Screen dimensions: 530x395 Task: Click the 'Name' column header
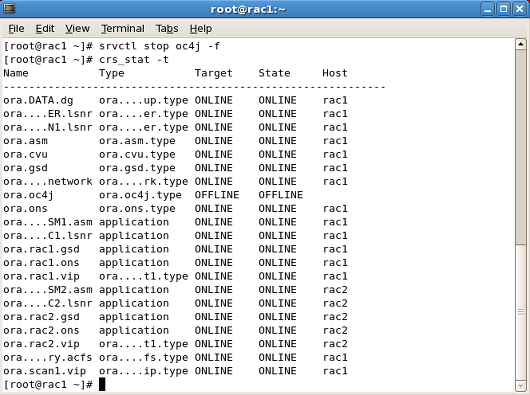point(16,73)
